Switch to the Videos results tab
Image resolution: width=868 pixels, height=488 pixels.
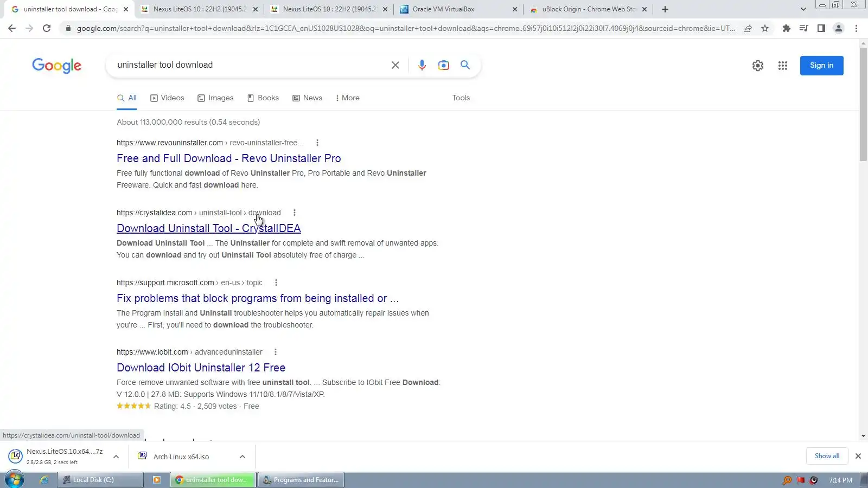tap(167, 98)
